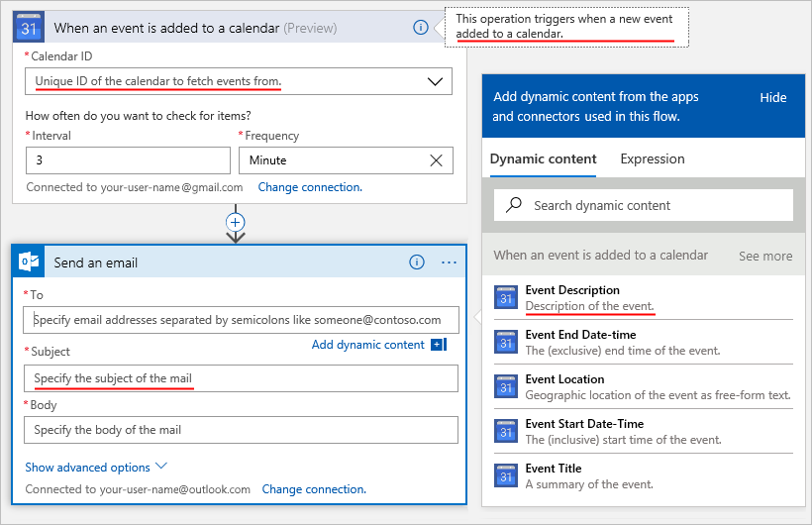Switch to the Expression tab
Viewport: 812px width, 525px height.
(653, 159)
